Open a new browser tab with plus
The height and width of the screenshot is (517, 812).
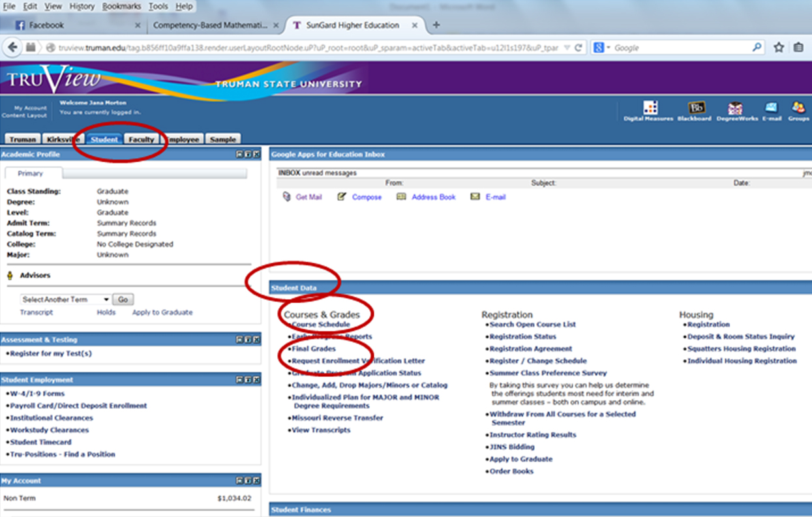coord(436,25)
